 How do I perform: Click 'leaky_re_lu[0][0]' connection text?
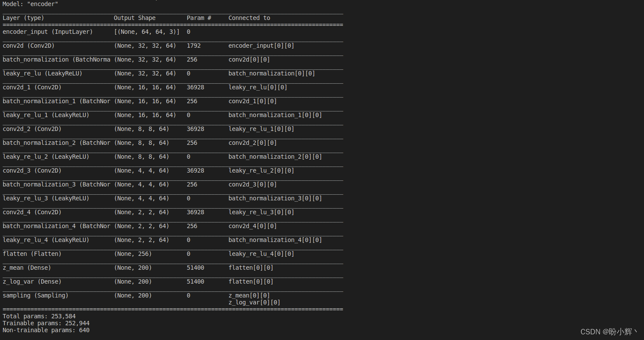point(258,87)
